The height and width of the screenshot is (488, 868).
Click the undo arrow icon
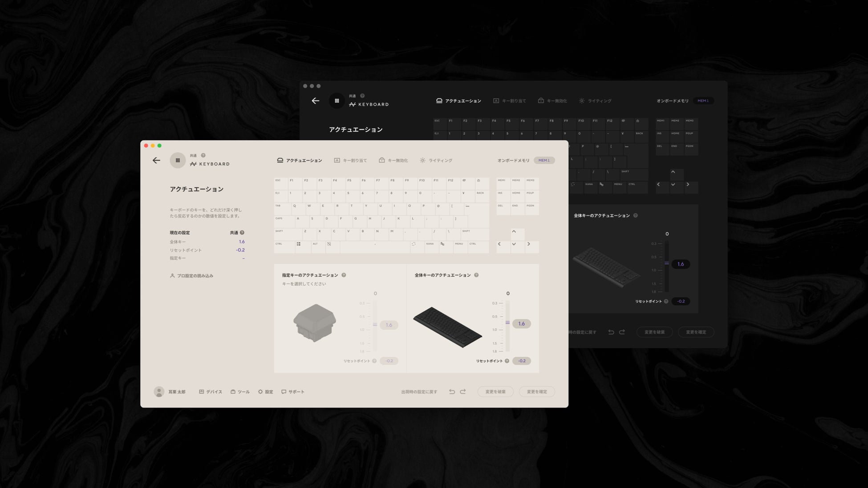click(452, 392)
